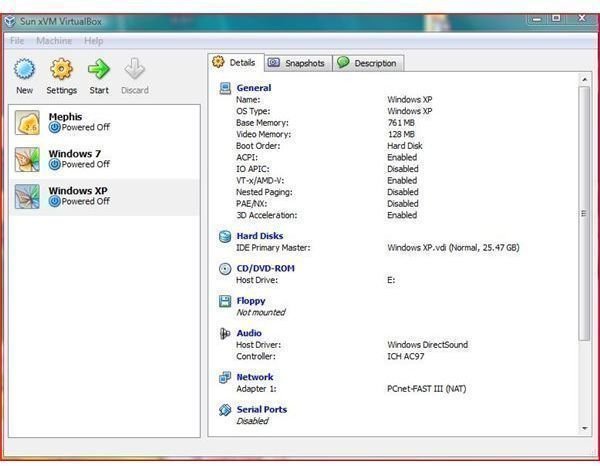
Task: Click the Hard Disk boot order value
Action: [x=405, y=146]
